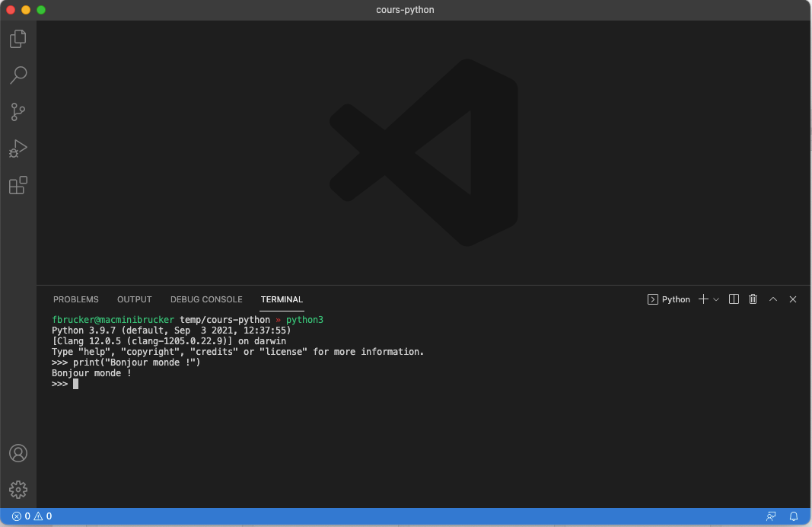Open the Manage gear settings icon
Viewport: 812px width, 527px height.
tap(18, 489)
